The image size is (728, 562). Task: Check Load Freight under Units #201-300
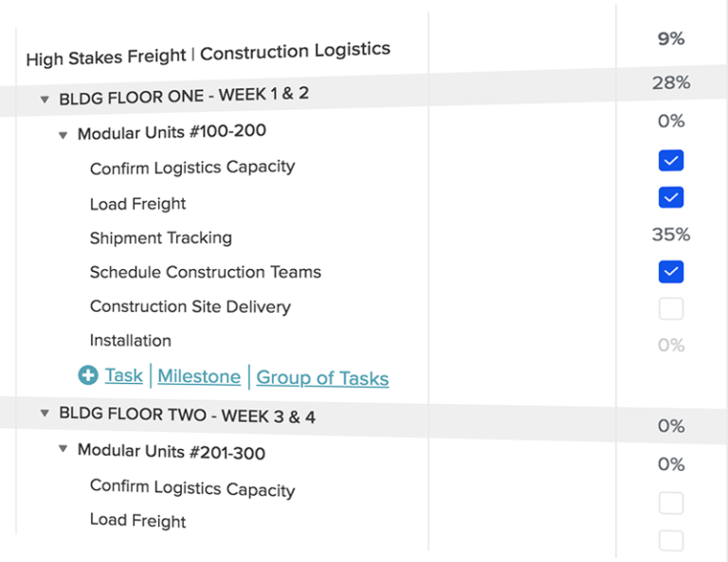(x=671, y=540)
